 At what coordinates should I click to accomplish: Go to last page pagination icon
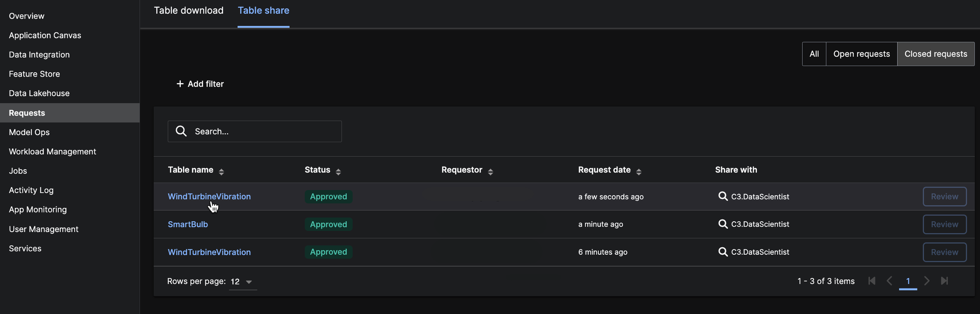(x=944, y=281)
